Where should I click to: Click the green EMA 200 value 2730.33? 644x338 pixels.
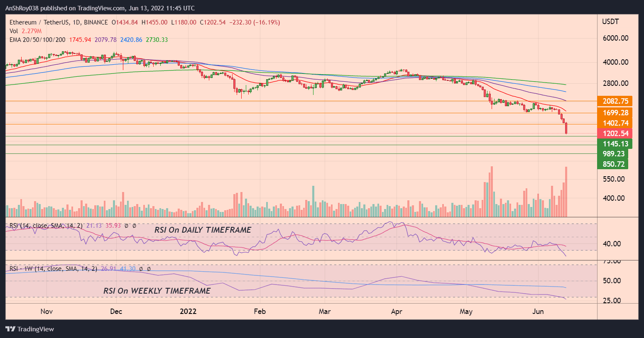pyautogui.click(x=156, y=39)
